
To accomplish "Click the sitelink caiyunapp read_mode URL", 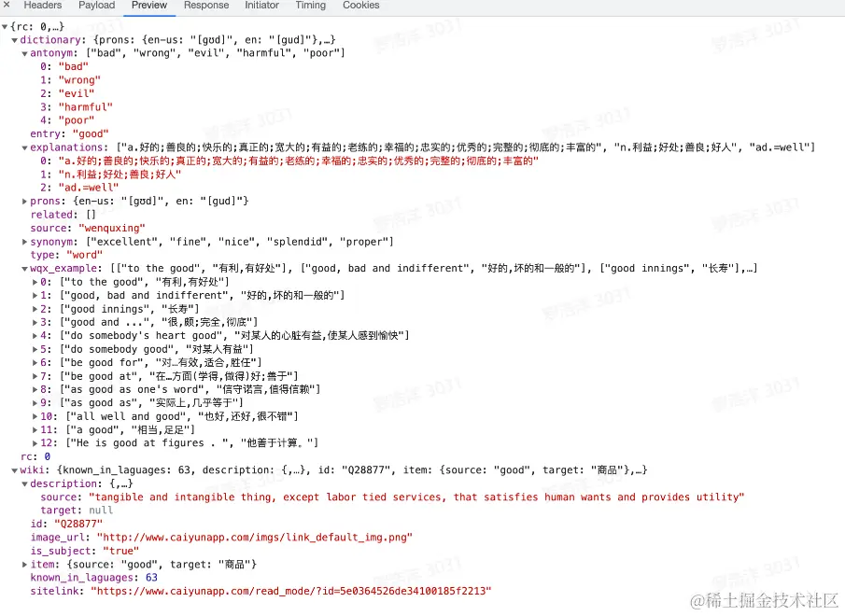I will [291, 591].
